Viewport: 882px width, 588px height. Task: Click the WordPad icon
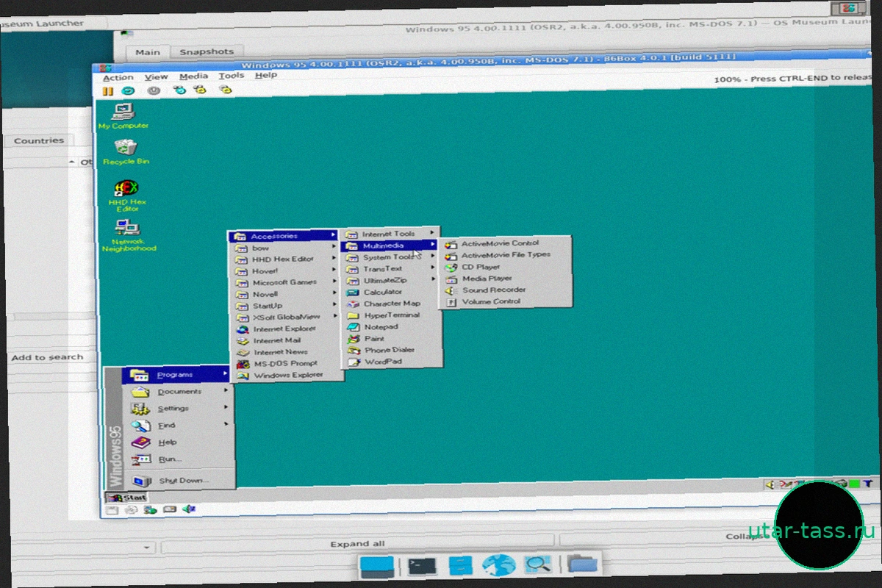click(x=354, y=362)
